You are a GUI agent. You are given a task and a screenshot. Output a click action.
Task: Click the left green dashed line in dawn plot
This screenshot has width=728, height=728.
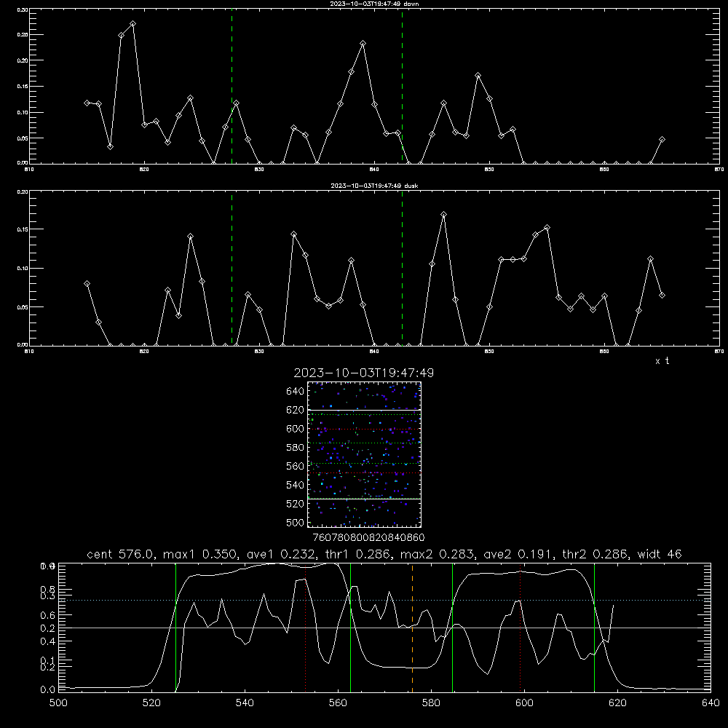click(232, 86)
